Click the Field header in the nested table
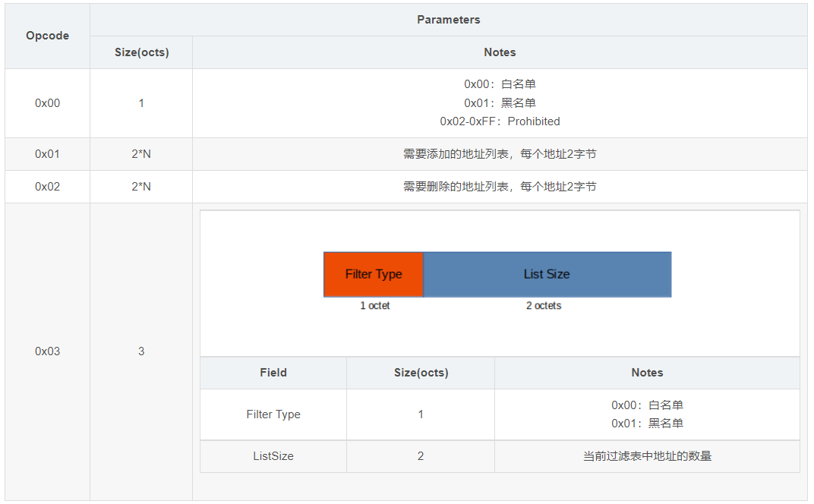 pyautogui.click(x=273, y=373)
